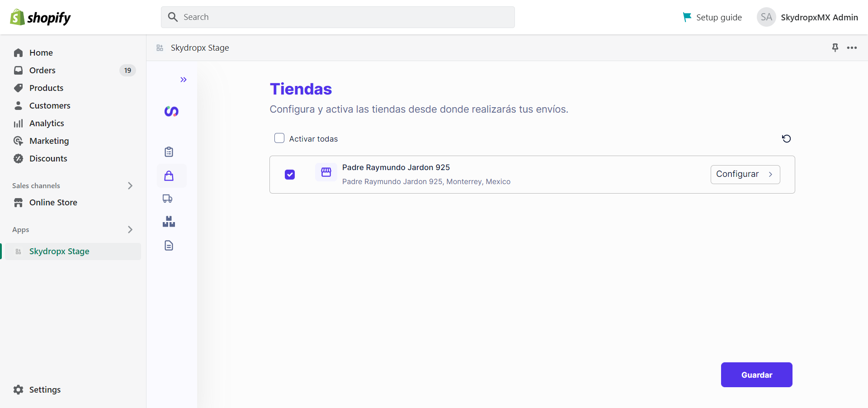868x408 pixels.
Task: Open Settings at bottom of sidebar
Action: coord(45,390)
